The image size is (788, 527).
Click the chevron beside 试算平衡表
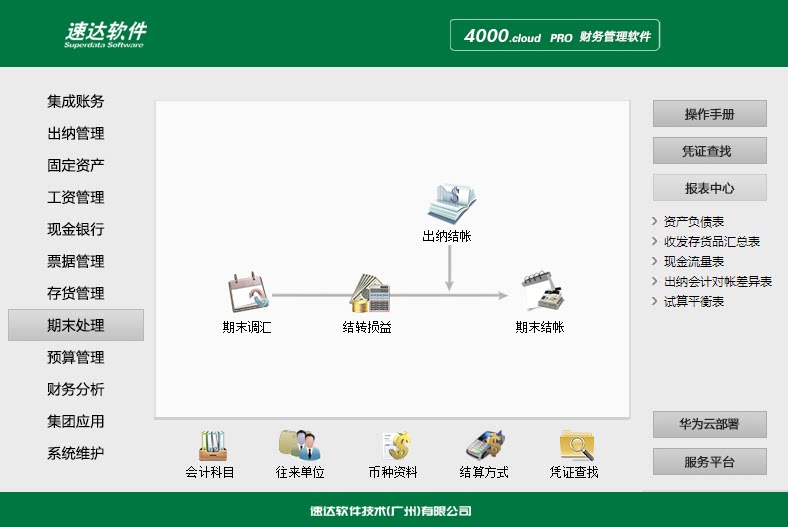(654, 301)
